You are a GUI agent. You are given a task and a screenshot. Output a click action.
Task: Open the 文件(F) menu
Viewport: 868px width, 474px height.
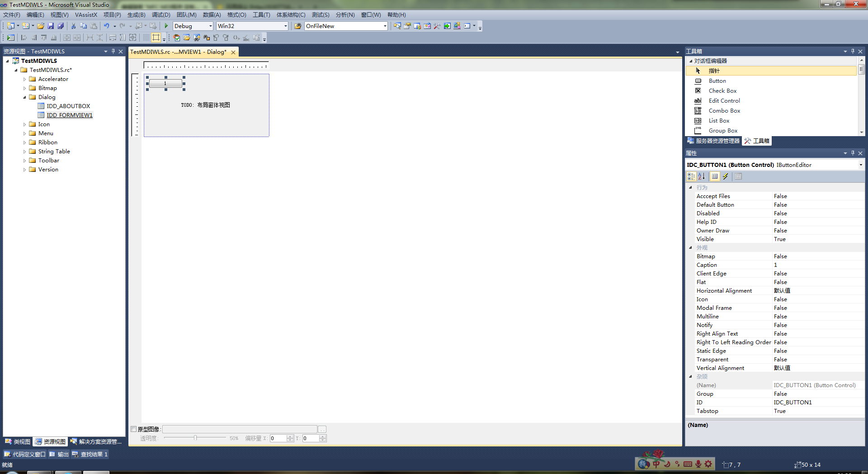click(12, 15)
